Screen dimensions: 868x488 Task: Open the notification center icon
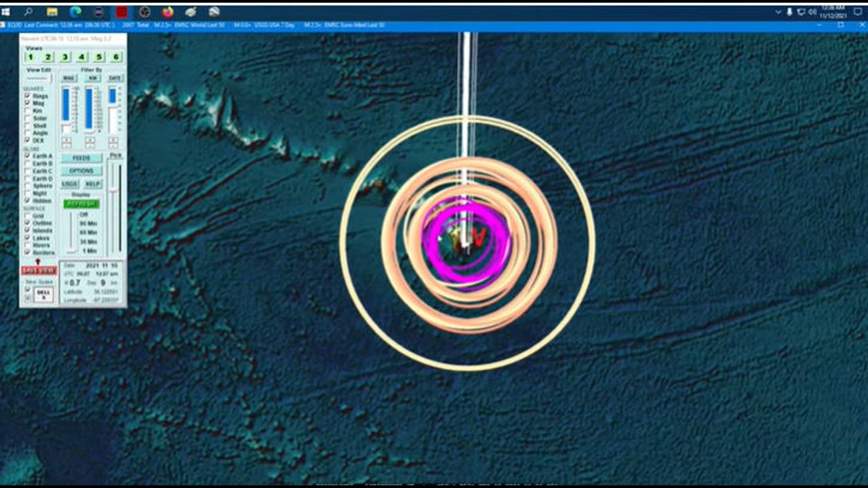[x=859, y=12]
